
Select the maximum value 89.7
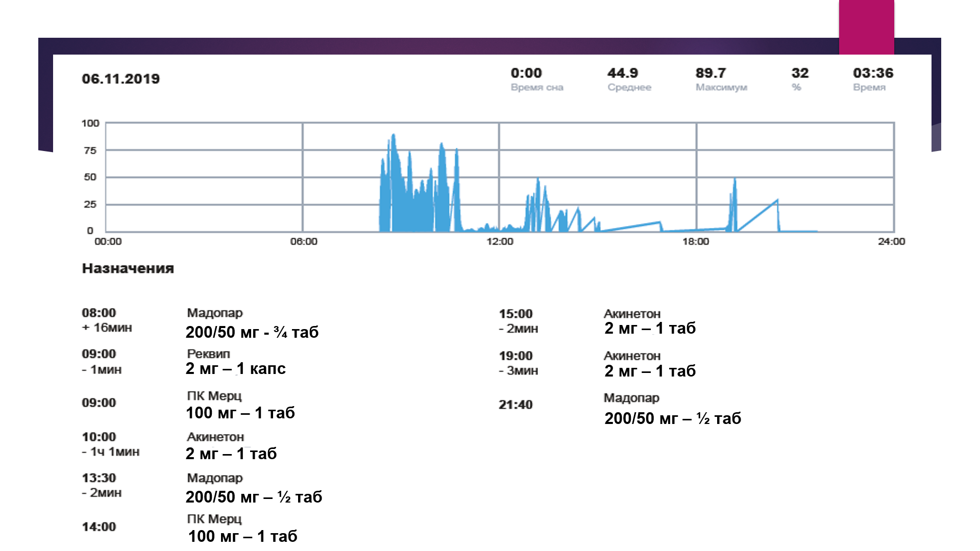pyautogui.click(x=710, y=73)
